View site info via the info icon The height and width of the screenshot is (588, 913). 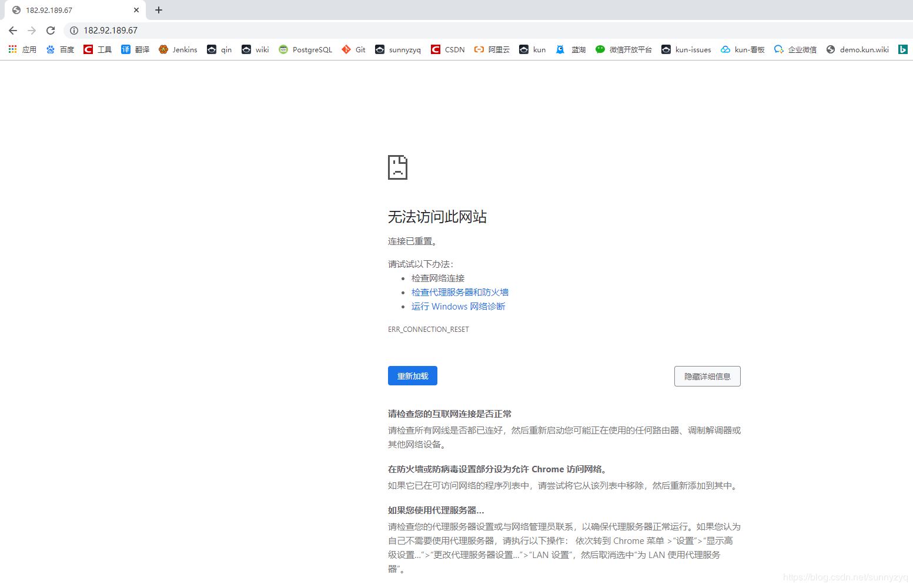click(x=73, y=30)
